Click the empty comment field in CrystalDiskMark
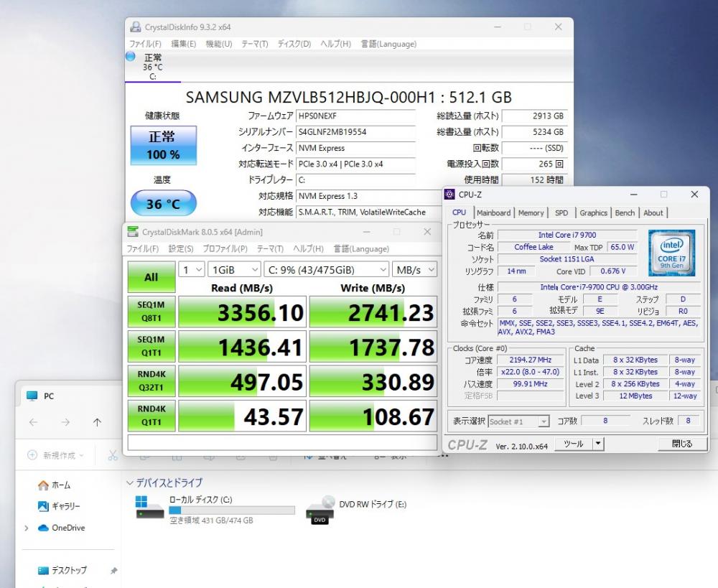The height and width of the screenshot is (588, 718). [x=282, y=442]
